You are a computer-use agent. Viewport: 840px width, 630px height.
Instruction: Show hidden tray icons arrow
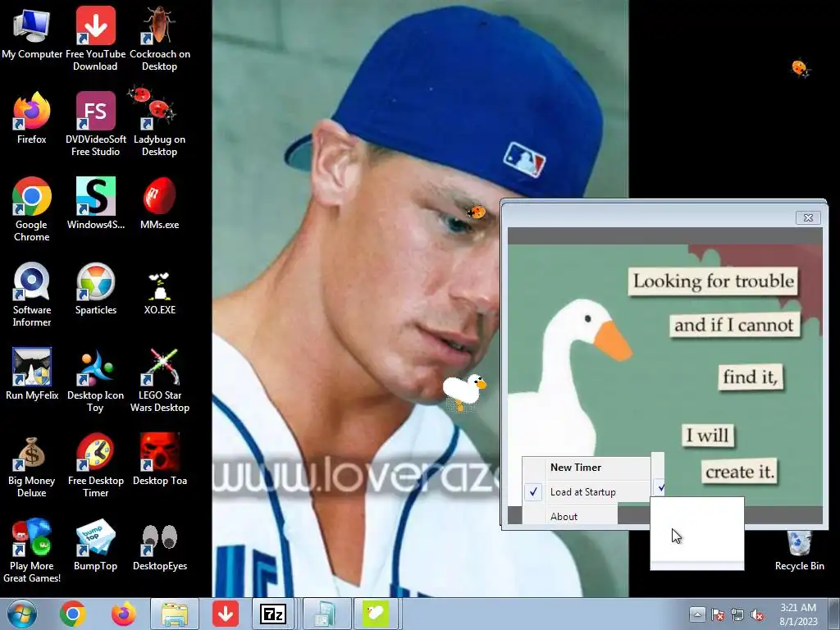point(697,614)
